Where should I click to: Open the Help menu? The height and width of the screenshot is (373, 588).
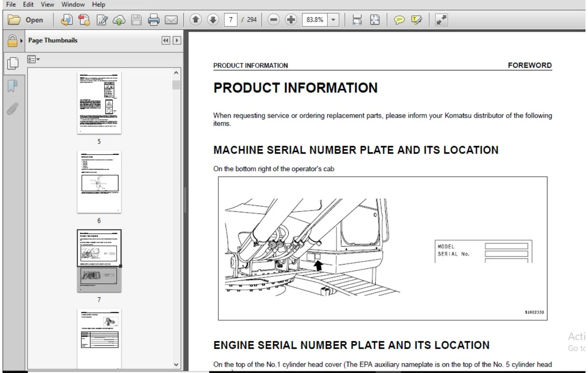(x=99, y=4)
